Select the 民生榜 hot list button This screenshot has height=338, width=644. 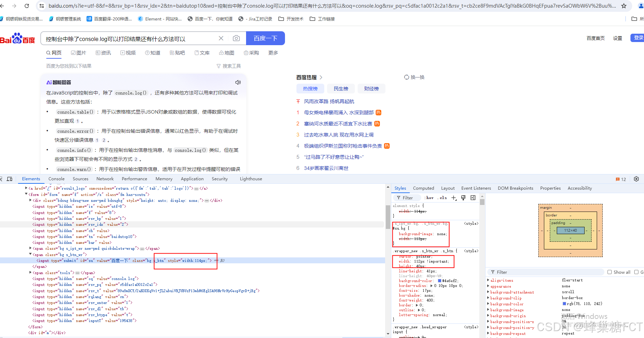341,89
